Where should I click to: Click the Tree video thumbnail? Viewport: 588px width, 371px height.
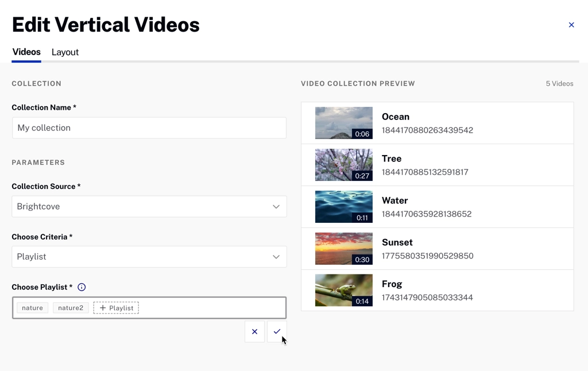coord(343,165)
